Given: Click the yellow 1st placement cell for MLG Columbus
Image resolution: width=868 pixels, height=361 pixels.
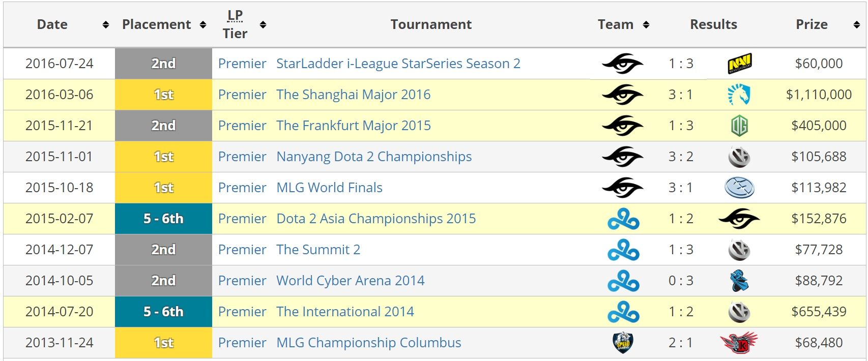Looking at the screenshot, I should pyautogui.click(x=163, y=343).
